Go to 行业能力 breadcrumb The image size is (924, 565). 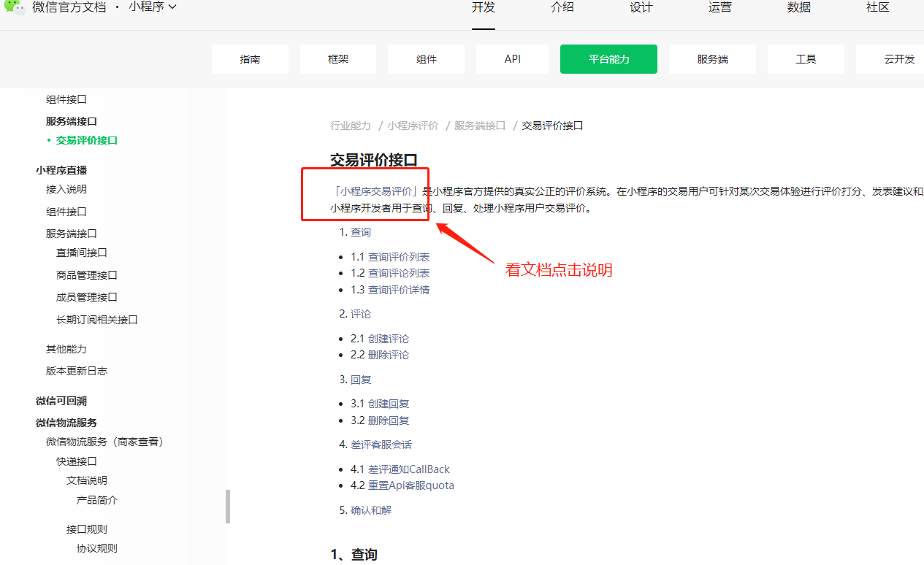click(x=351, y=126)
